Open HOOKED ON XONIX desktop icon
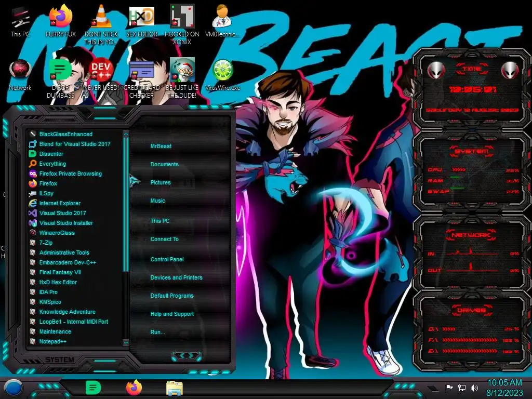This screenshot has width=532, height=399. pyautogui.click(x=182, y=24)
